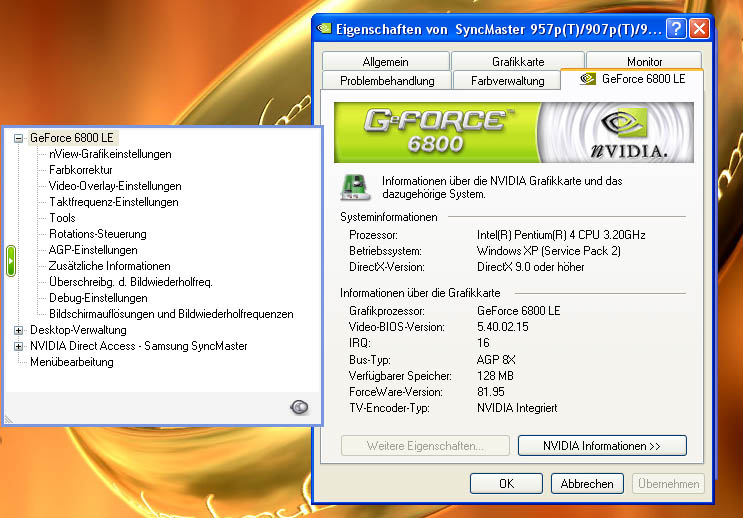
Task: Expand NVIDIA Direct Access node
Action: tap(18, 346)
